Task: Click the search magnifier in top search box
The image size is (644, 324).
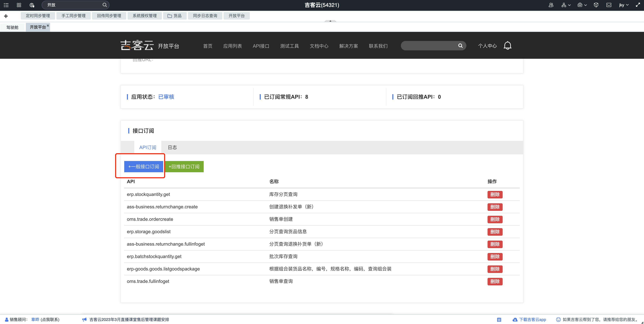Action: (x=105, y=5)
